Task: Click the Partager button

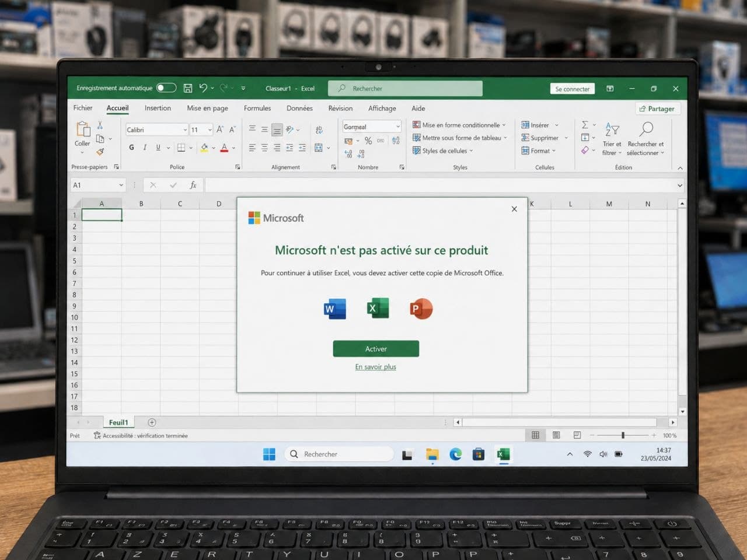Action: 657,108
